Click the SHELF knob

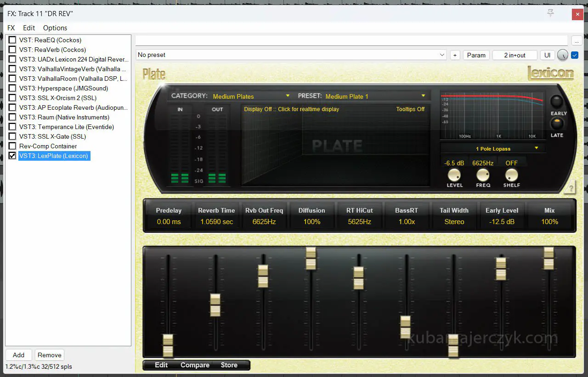511,175
